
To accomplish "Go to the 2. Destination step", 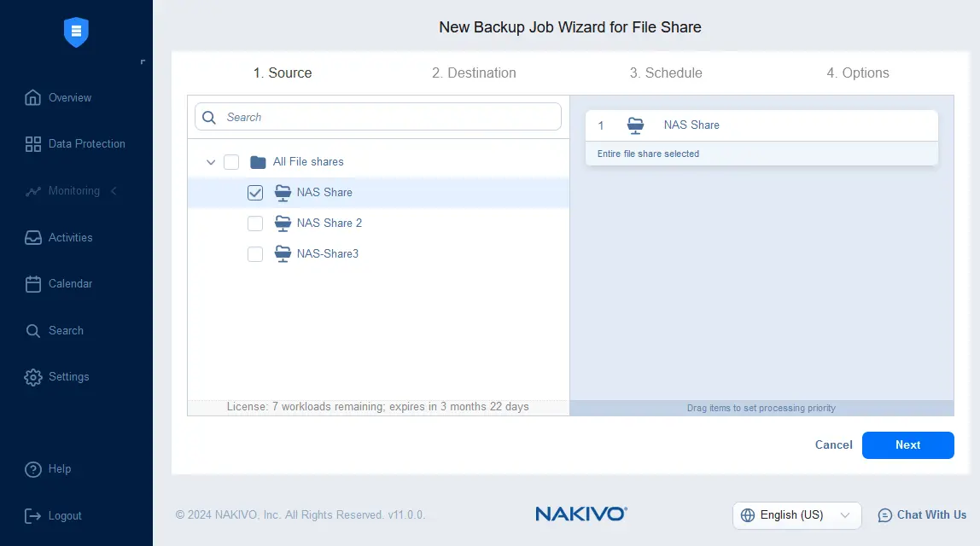I will point(474,73).
